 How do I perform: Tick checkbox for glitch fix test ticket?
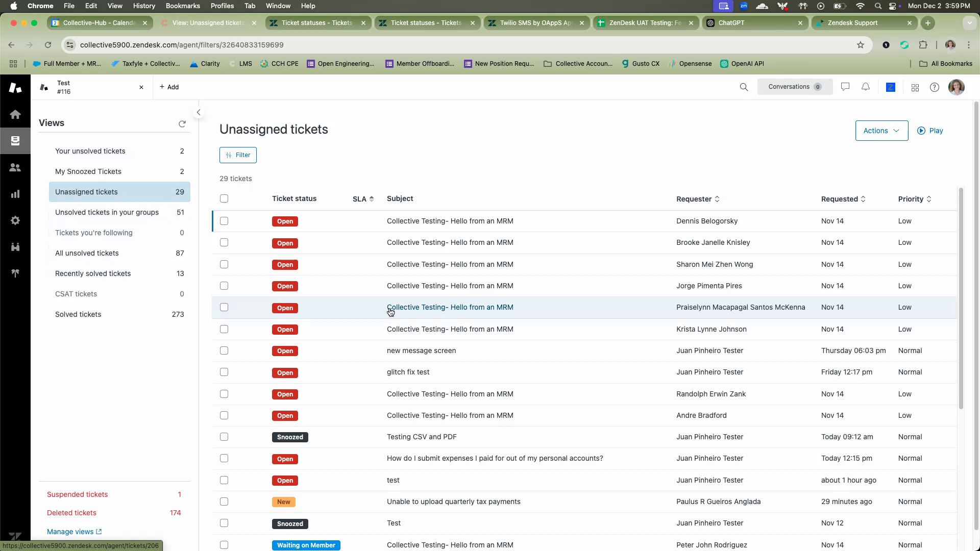tap(224, 372)
